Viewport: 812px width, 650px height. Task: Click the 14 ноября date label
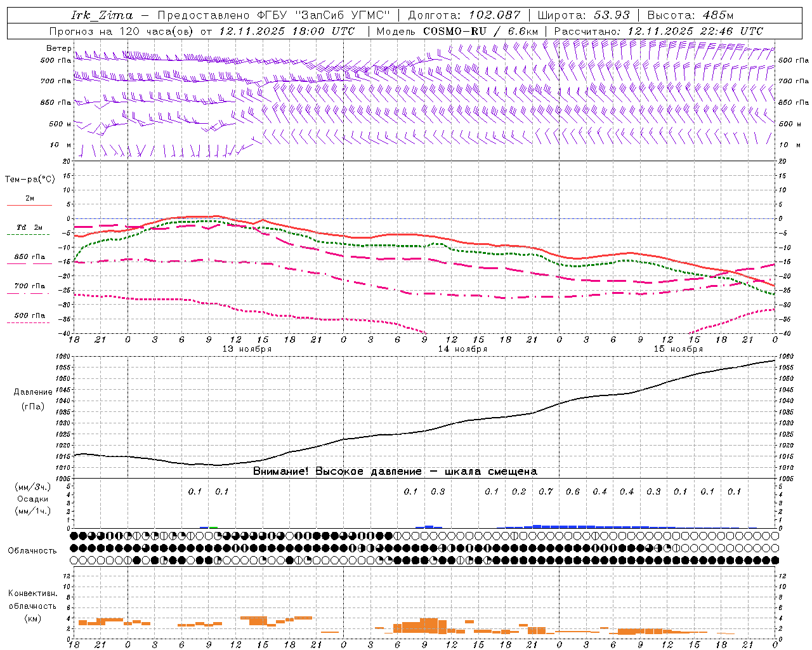click(462, 349)
